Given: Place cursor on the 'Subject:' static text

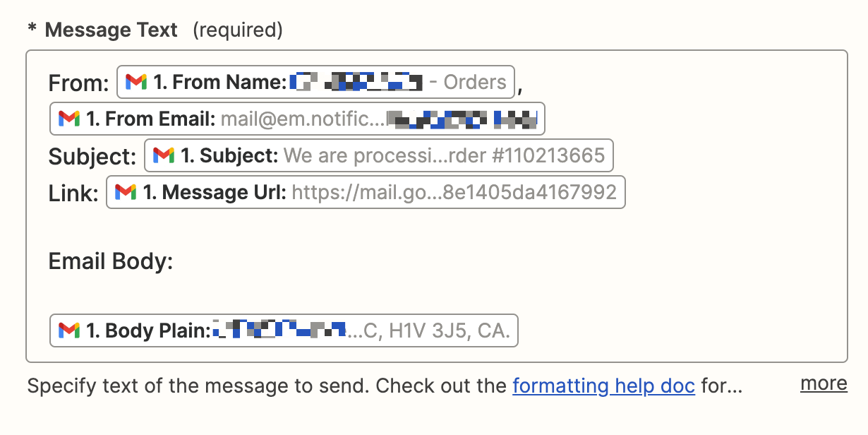Looking at the screenshot, I should [x=92, y=156].
